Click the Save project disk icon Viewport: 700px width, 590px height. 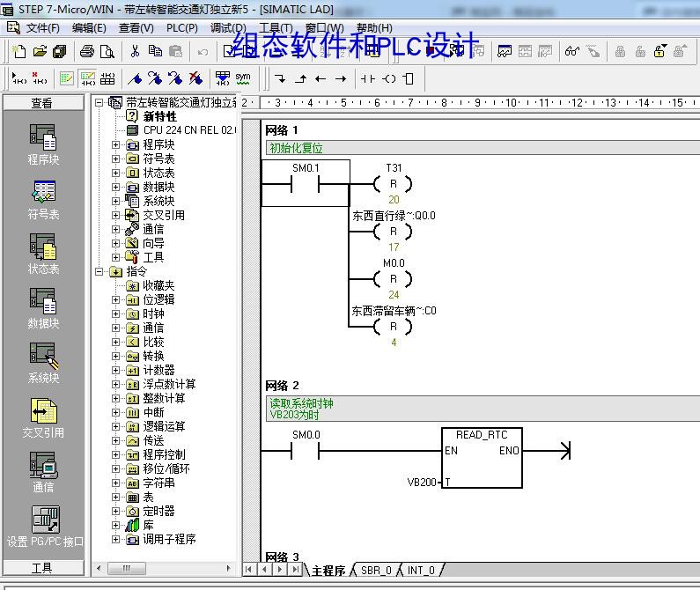(59, 51)
